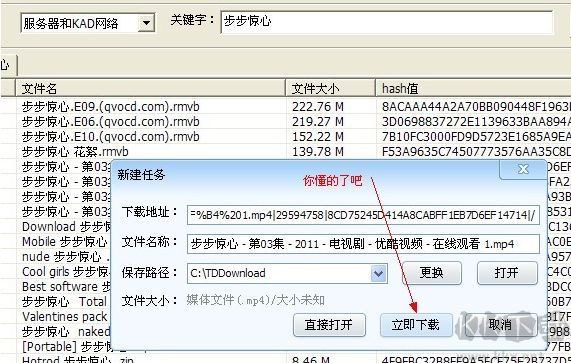
Task: Click the hash starting with F53A9635C7450
Action: [x=476, y=151]
